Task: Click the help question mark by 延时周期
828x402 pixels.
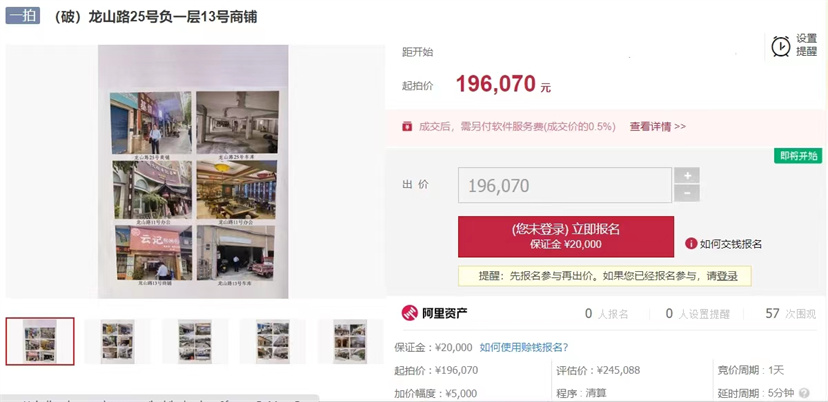Action: (x=804, y=393)
